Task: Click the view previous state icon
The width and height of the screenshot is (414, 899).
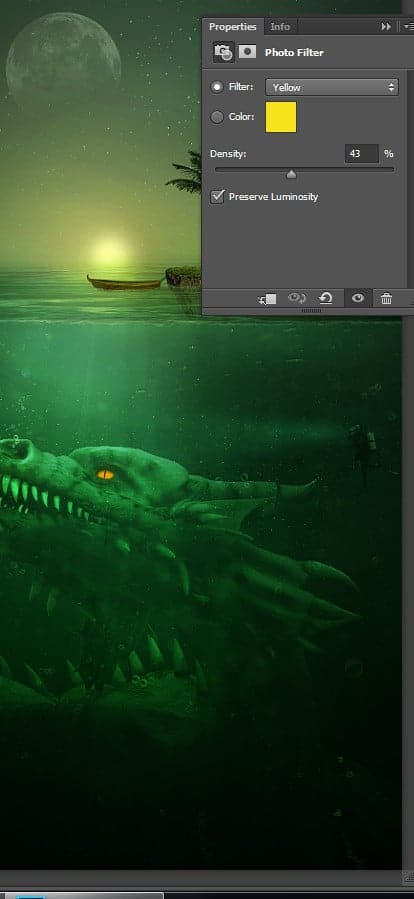Action: point(297,299)
